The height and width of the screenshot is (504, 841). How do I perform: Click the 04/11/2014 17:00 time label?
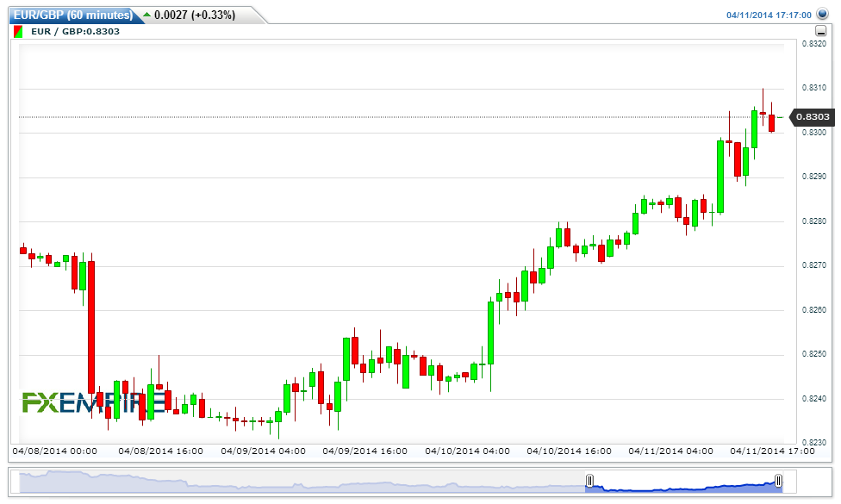[x=772, y=451]
